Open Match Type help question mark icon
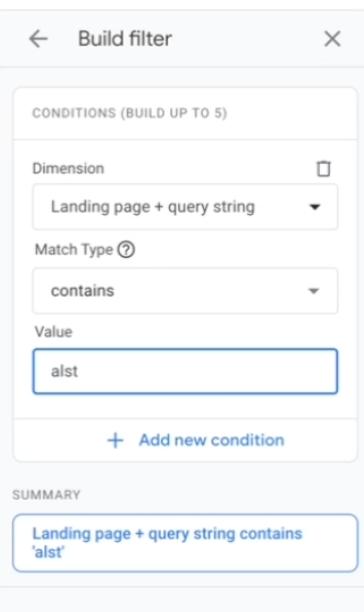 (126, 249)
